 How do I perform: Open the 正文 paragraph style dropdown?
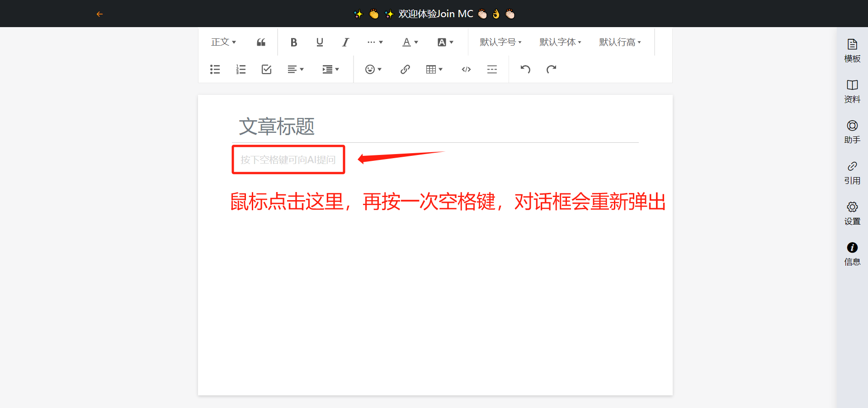pos(223,42)
